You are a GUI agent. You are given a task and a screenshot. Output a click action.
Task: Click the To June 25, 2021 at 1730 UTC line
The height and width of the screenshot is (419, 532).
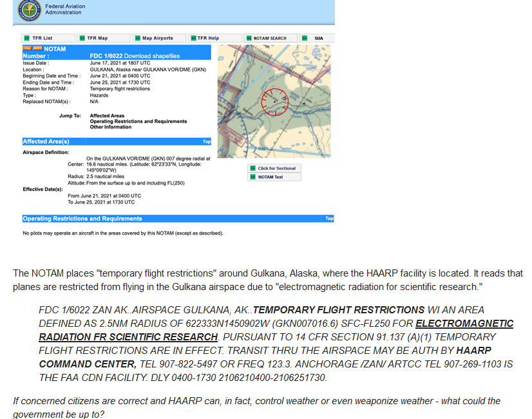(x=101, y=202)
